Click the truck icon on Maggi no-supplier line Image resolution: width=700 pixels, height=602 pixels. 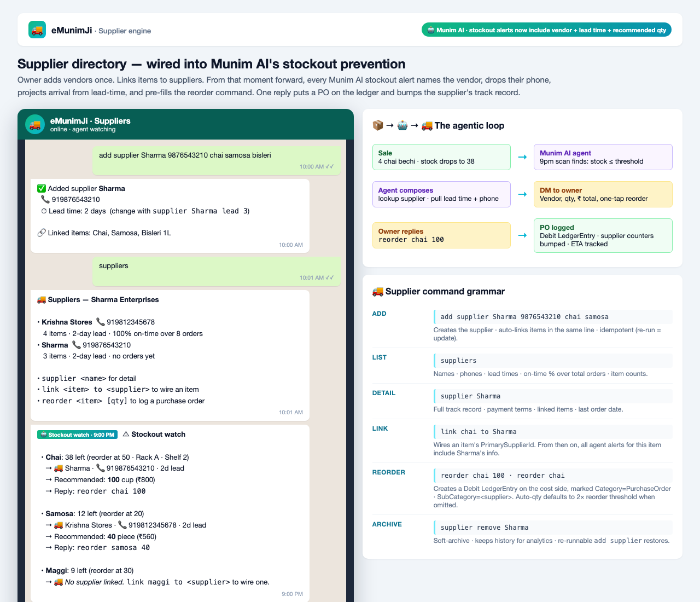(x=58, y=582)
